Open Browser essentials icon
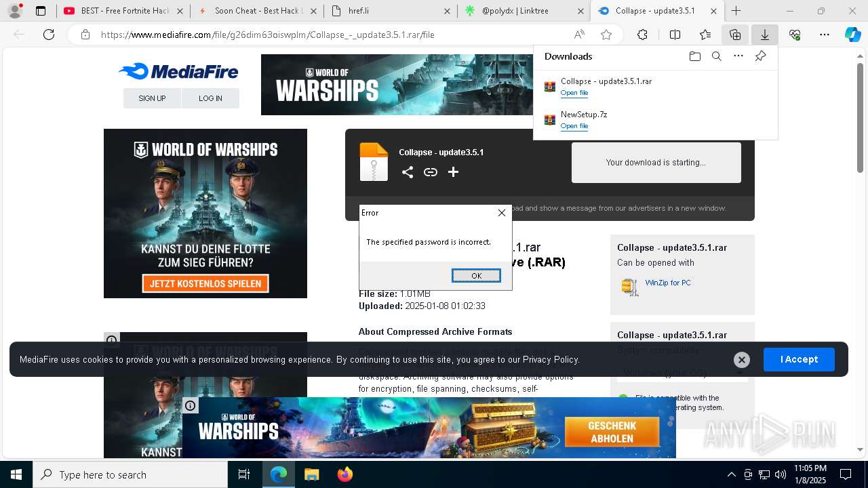The height and width of the screenshot is (488, 868). 795,35
